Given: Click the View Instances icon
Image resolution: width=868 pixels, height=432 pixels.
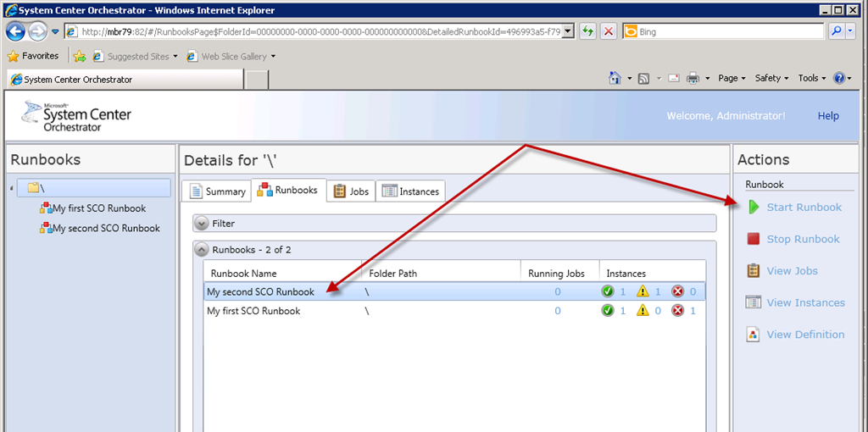Looking at the screenshot, I should pyautogui.click(x=754, y=302).
